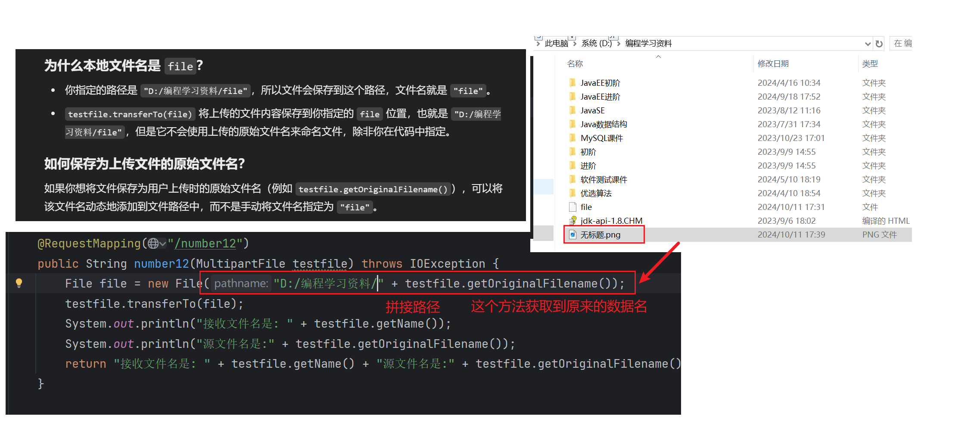Sort files by 修改日期 column header
Viewport: 980px width, 441px height.
[773, 64]
